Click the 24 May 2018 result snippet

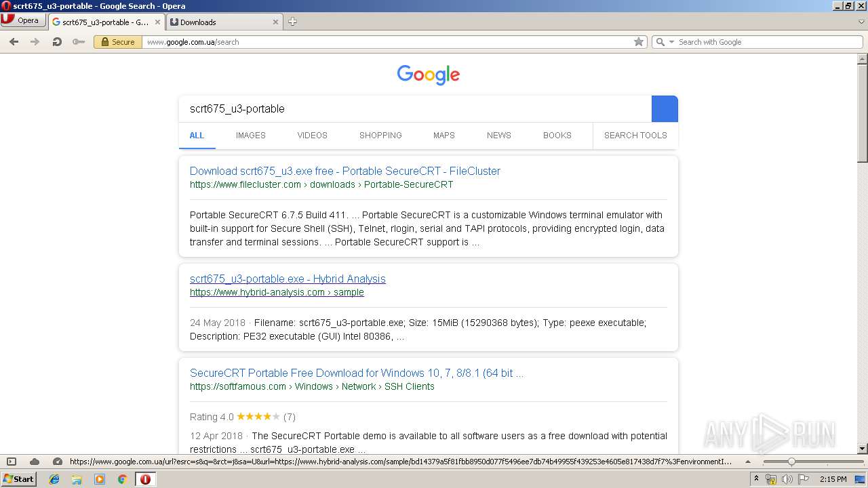point(418,329)
